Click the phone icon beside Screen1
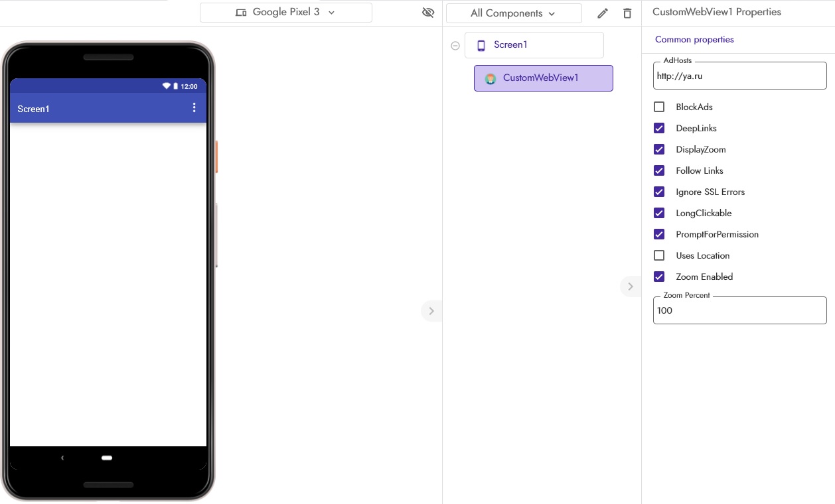This screenshot has width=835, height=504. click(481, 44)
